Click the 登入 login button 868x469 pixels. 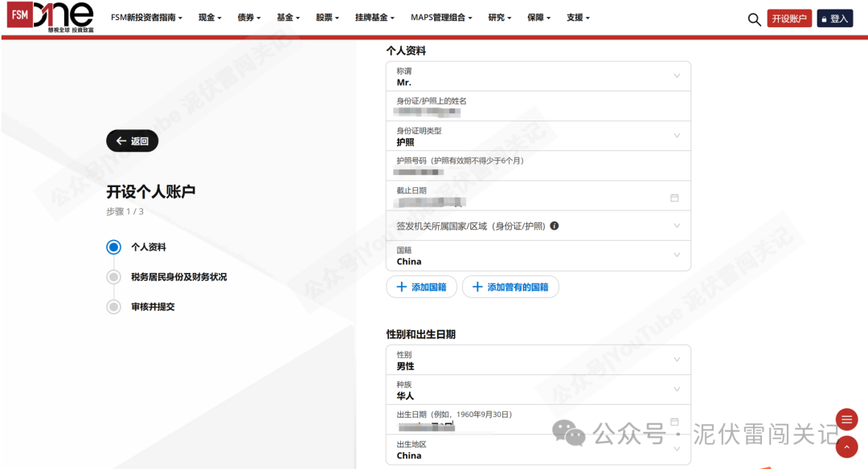pos(835,18)
